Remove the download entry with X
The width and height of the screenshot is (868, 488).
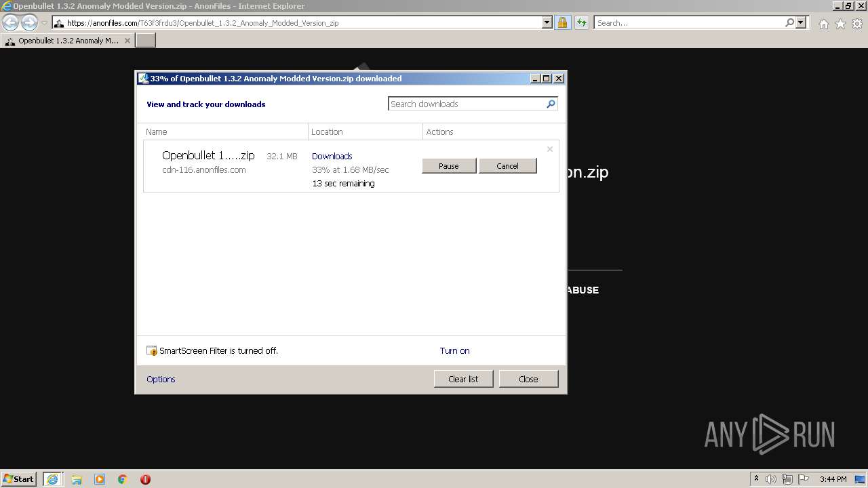click(x=550, y=149)
